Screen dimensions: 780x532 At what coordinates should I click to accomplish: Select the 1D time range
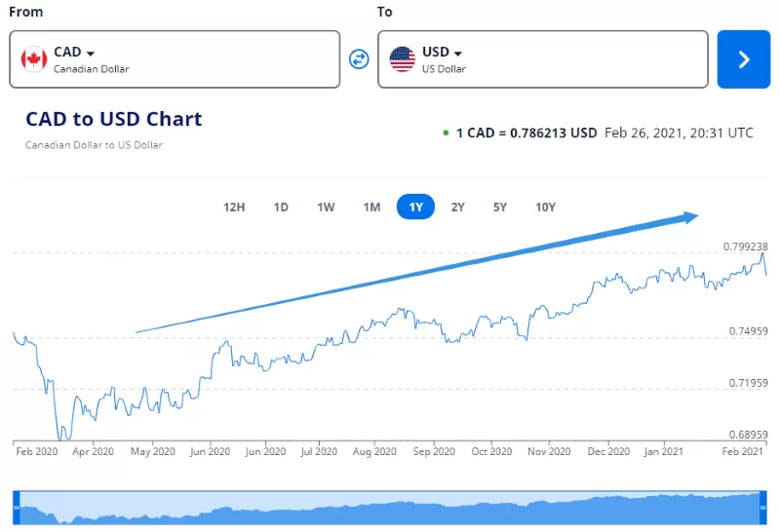[x=281, y=207]
